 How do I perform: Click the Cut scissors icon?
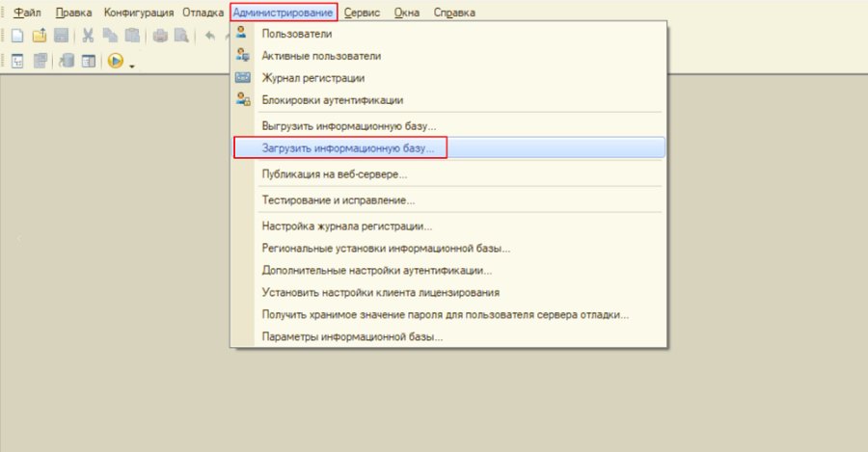[88, 36]
